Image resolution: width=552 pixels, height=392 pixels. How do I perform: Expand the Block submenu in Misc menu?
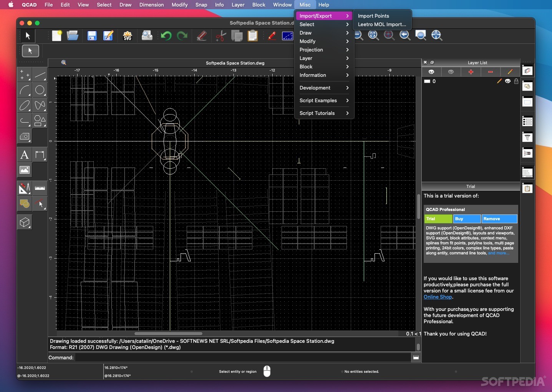[324, 66]
